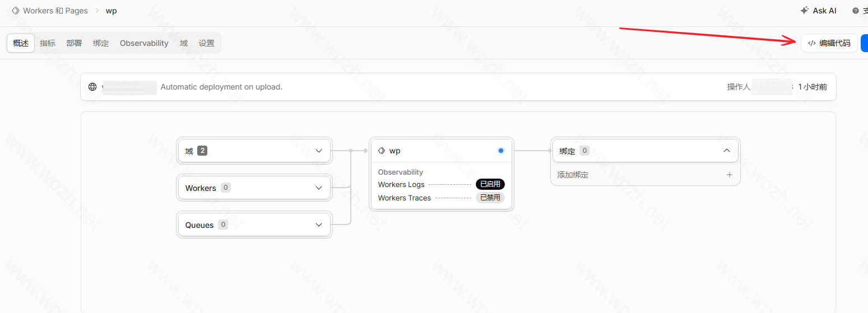The image size is (868, 313).
Task: Collapse the 绑定 panel chevron
Action: [727, 151]
